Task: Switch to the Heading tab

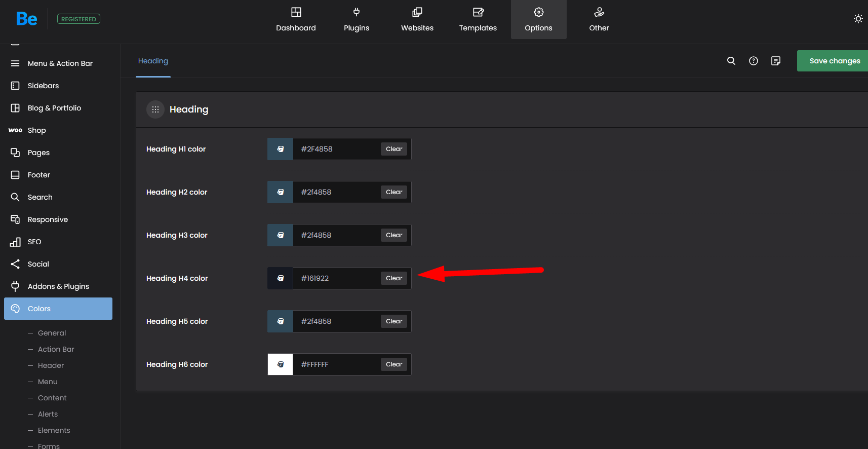Action: click(153, 61)
